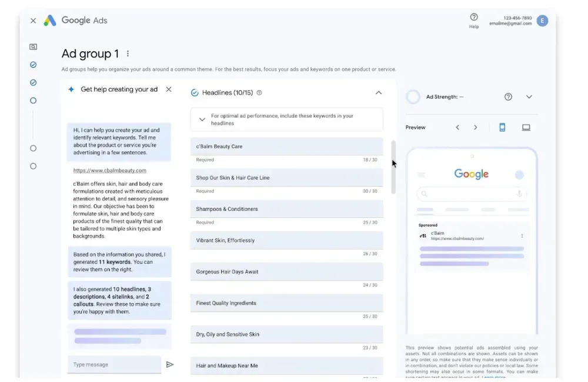Click the headlines list vertical scrollbar
Screen dimensions: 588x382
(393, 167)
